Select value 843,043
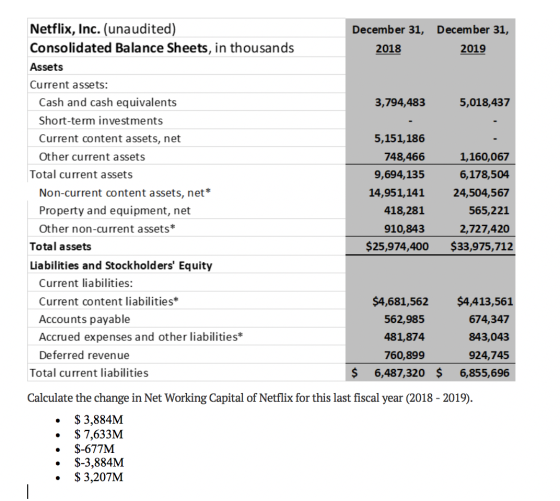The image size is (560, 501). pos(489,337)
